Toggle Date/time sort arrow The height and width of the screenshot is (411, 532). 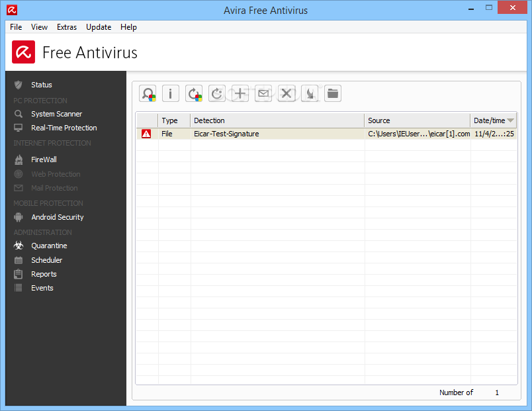pos(510,120)
